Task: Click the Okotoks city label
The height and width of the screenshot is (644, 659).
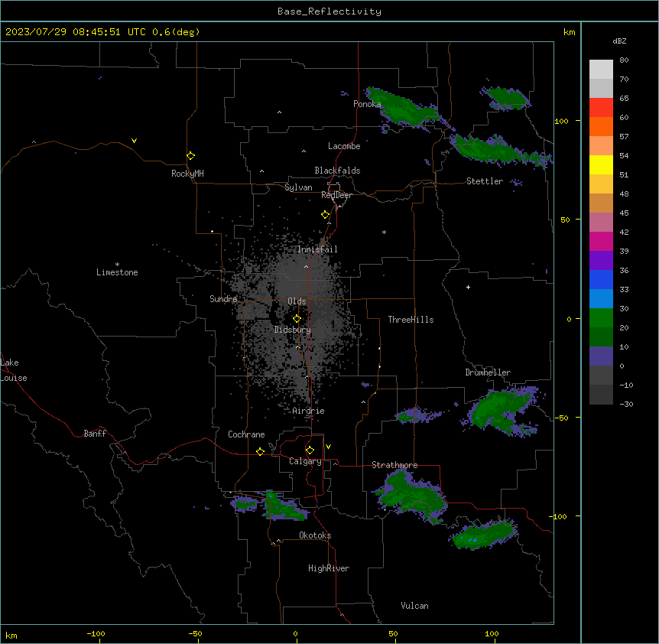Action: pyautogui.click(x=315, y=535)
